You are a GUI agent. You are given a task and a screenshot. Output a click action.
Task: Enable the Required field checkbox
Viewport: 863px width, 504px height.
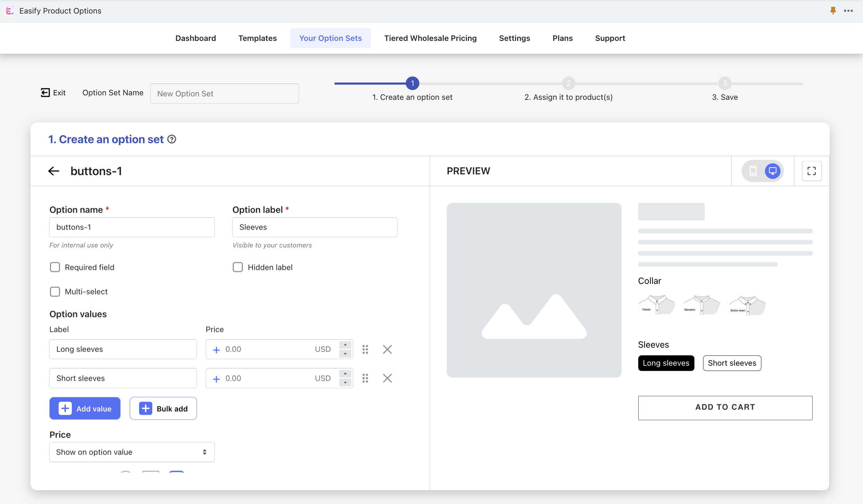(x=55, y=267)
